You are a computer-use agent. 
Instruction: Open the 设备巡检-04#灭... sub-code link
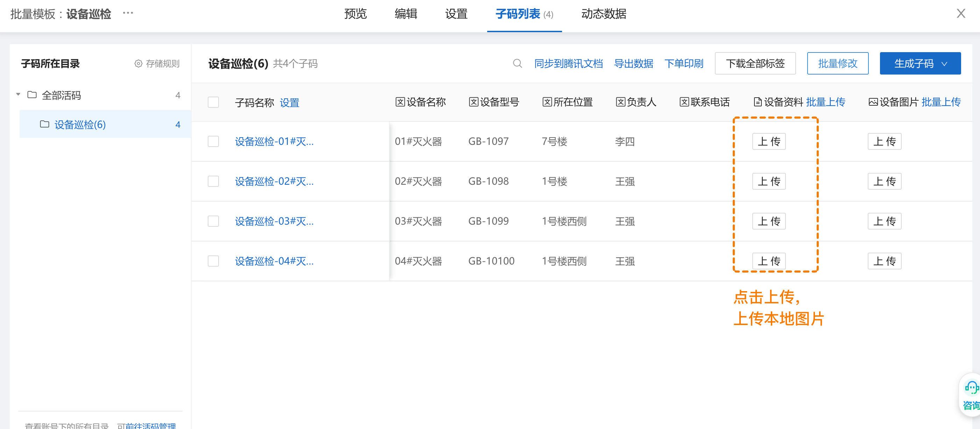pos(274,261)
